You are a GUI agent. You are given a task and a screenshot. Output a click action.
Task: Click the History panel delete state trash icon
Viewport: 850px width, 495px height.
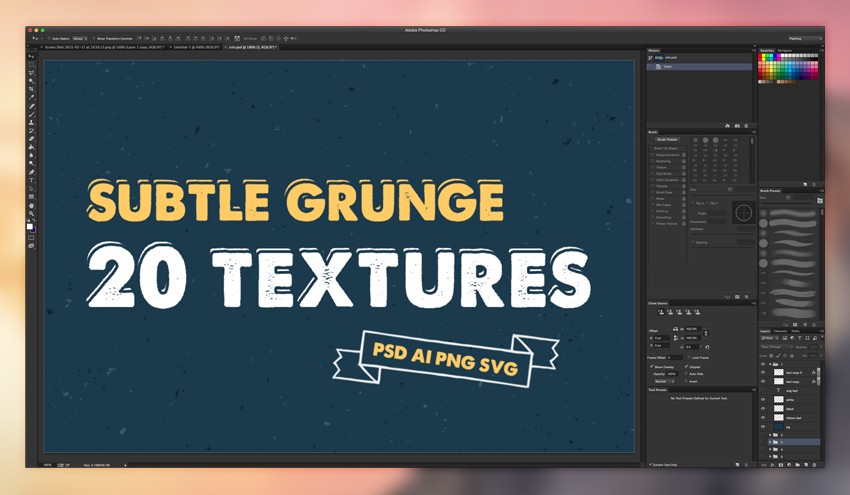746,126
